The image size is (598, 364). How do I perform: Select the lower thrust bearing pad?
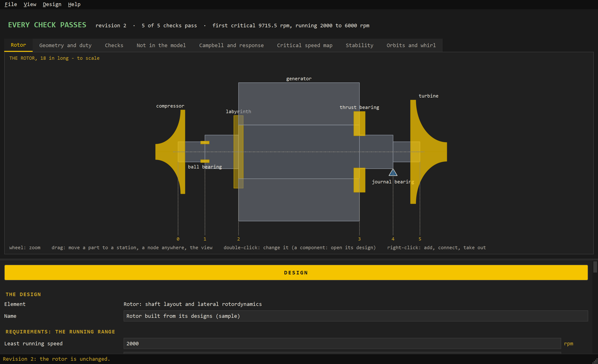[x=359, y=180]
